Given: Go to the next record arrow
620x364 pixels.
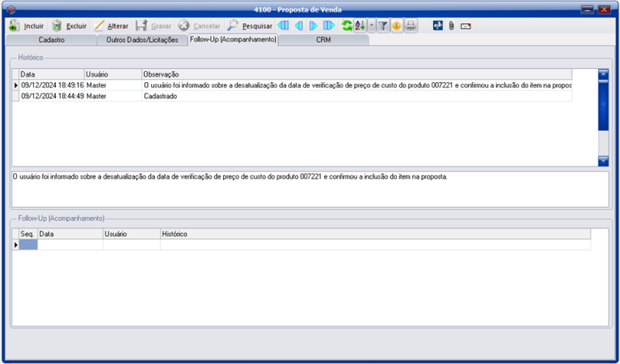Looking at the screenshot, I should (313, 26).
